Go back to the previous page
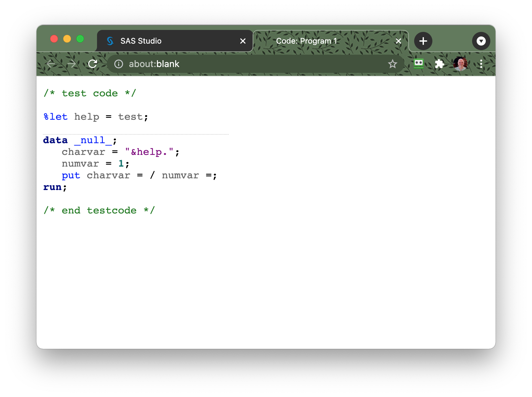This screenshot has width=532, height=397. pos(51,64)
